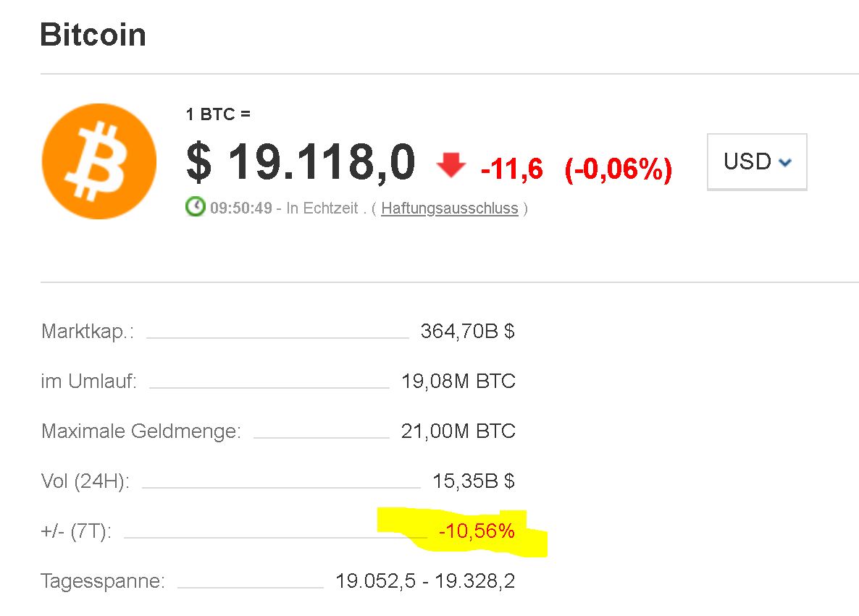Click the 364,70B $ market cap value

pyautogui.click(x=467, y=332)
